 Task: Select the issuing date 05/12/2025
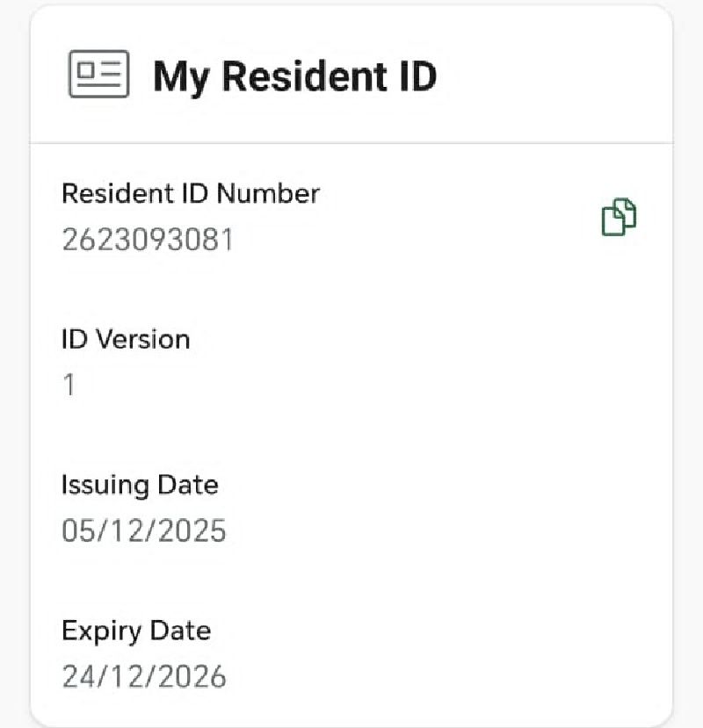click(x=143, y=531)
